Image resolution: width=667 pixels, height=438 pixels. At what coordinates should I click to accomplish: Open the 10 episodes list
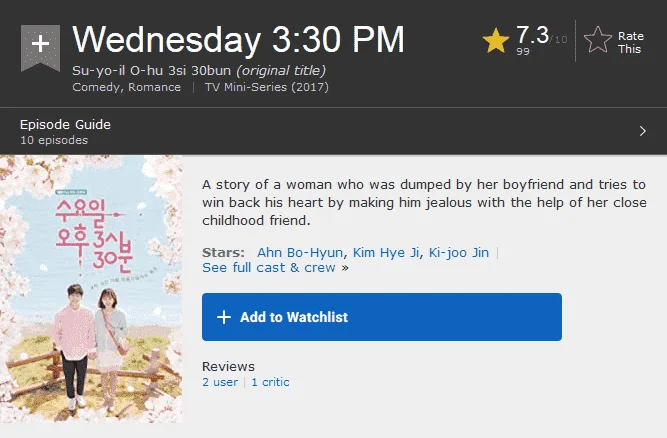click(x=54, y=140)
